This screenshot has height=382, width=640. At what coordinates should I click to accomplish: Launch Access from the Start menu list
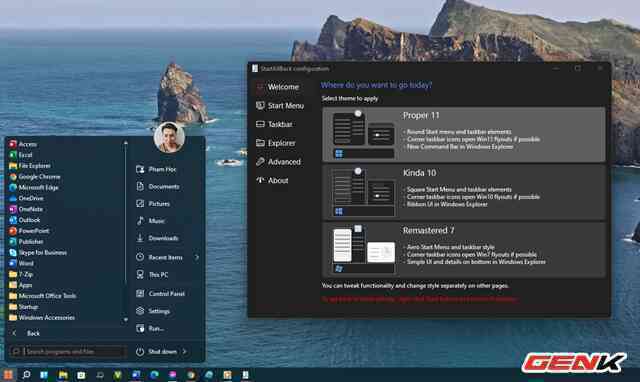coord(24,144)
